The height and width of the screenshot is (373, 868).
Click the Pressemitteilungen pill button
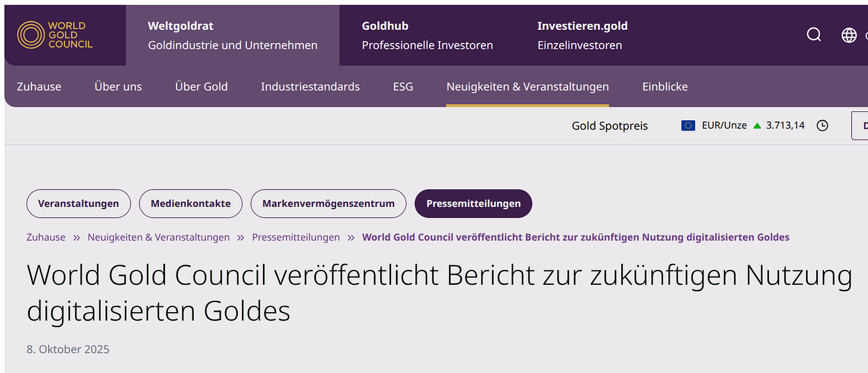tap(473, 204)
